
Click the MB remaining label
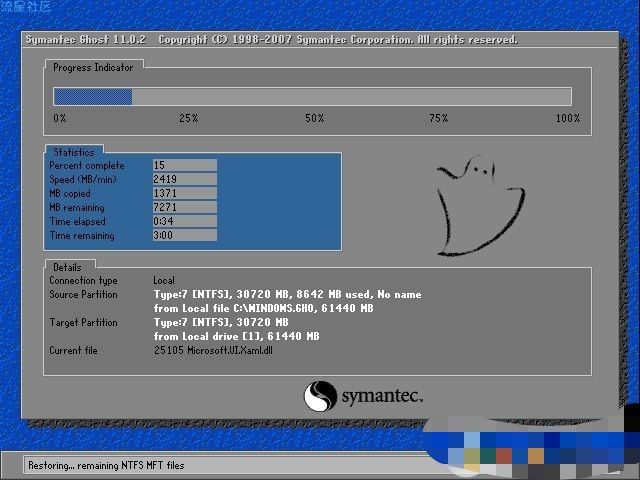pyautogui.click(x=77, y=208)
